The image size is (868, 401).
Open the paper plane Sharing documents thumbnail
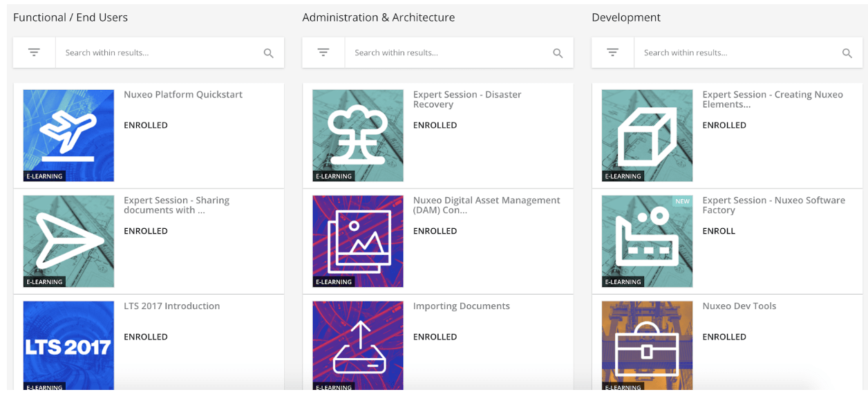[x=68, y=241]
